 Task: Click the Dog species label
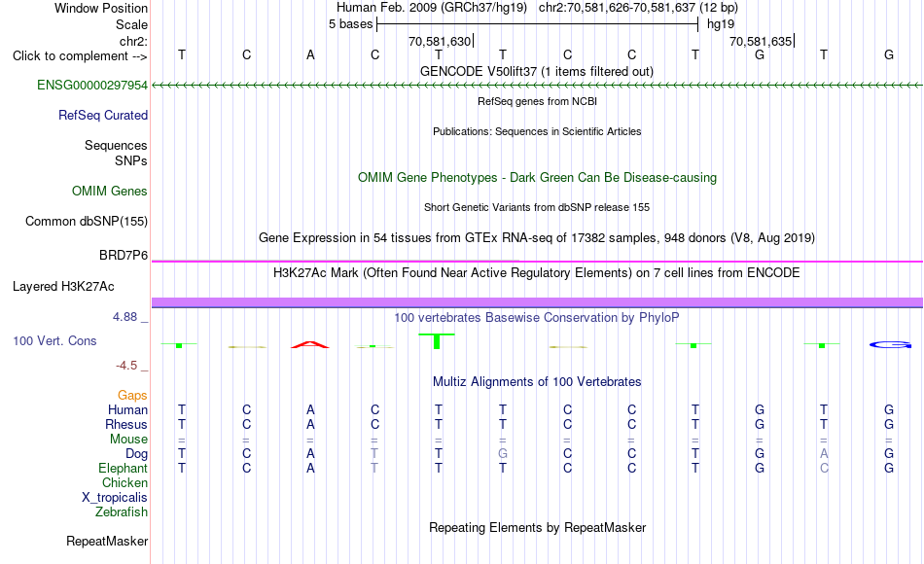click(137, 454)
